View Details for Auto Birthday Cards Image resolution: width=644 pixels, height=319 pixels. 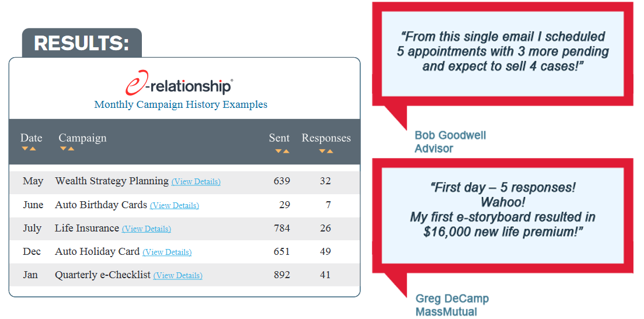pyautogui.click(x=175, y=205)
